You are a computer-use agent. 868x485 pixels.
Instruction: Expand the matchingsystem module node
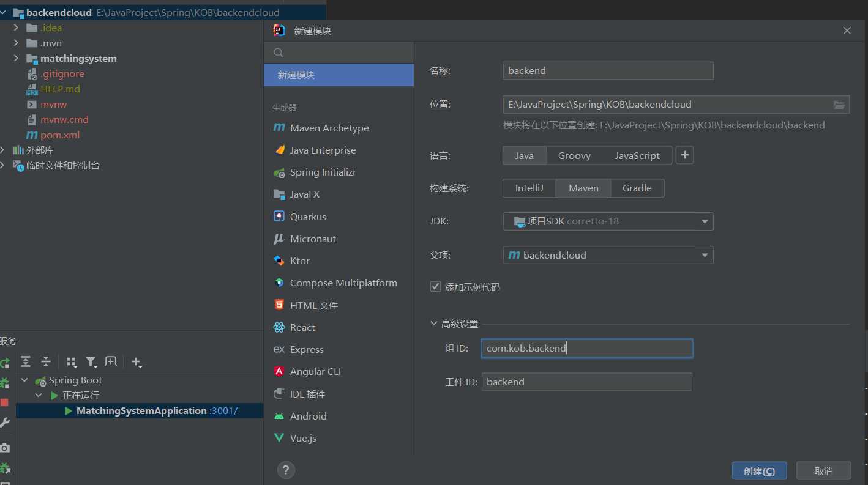click(16, 58)
